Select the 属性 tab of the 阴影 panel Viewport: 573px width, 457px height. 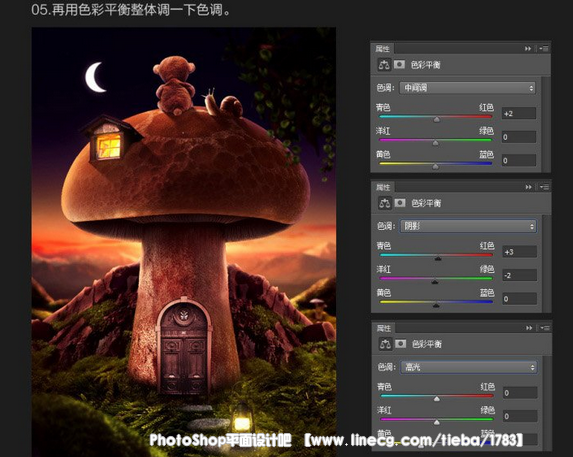click(x=383, y=187)
